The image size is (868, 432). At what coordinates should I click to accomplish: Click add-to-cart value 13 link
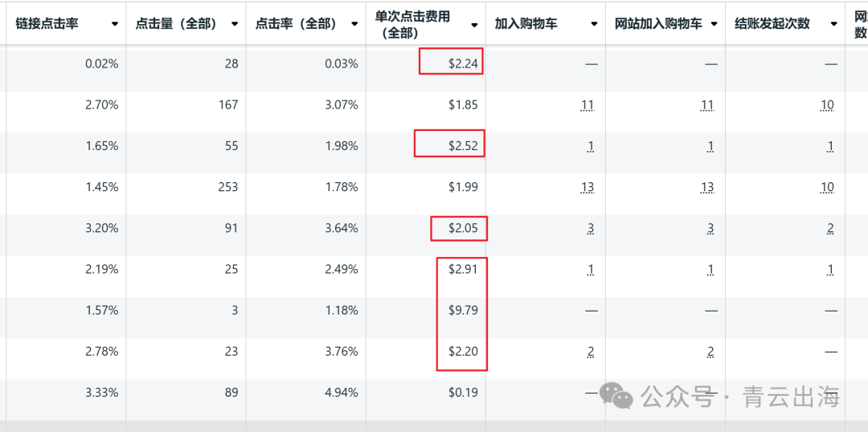[587, 187]
